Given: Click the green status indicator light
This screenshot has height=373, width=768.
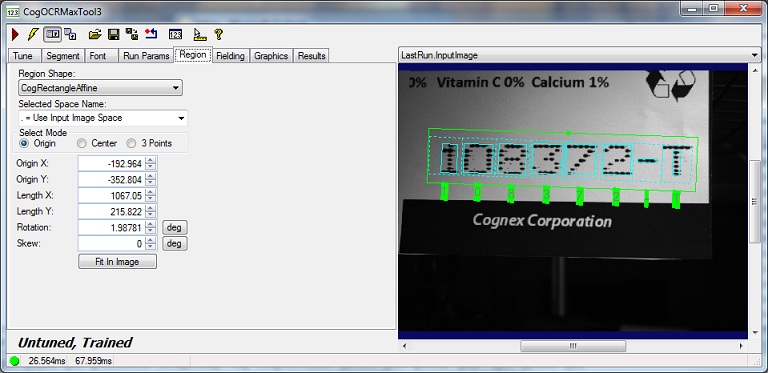Looking at the screenshot, I should (x=14, y=361).
